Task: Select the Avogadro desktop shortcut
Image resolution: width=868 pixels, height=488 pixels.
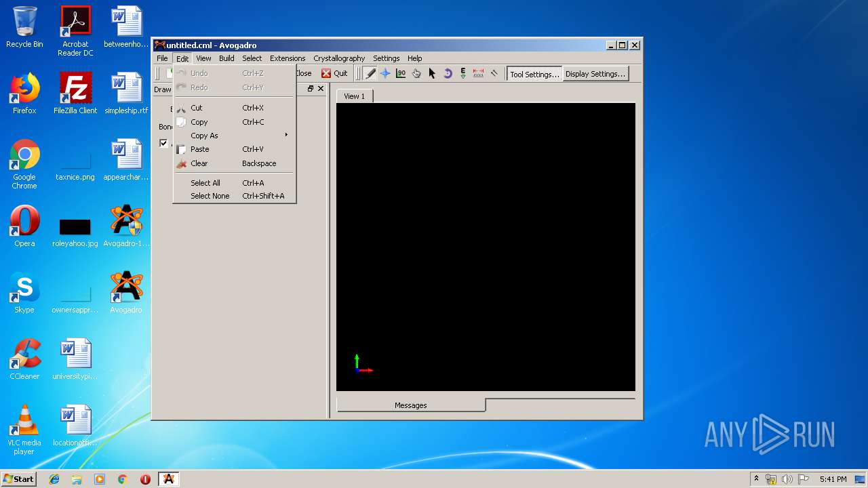Action: tap(126, 293)
